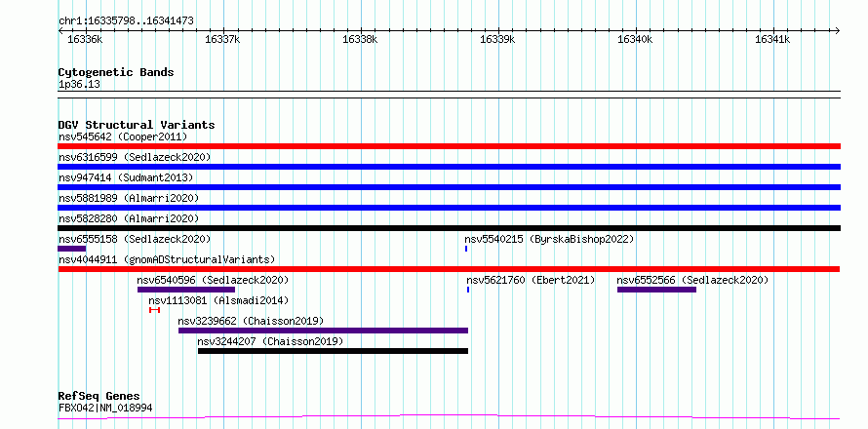Image resolution: width=868 pixels, height=429 pixels.
Task: Open the nsv6316599 (Sedlazeck2020) label
Action: pos(135,157)
